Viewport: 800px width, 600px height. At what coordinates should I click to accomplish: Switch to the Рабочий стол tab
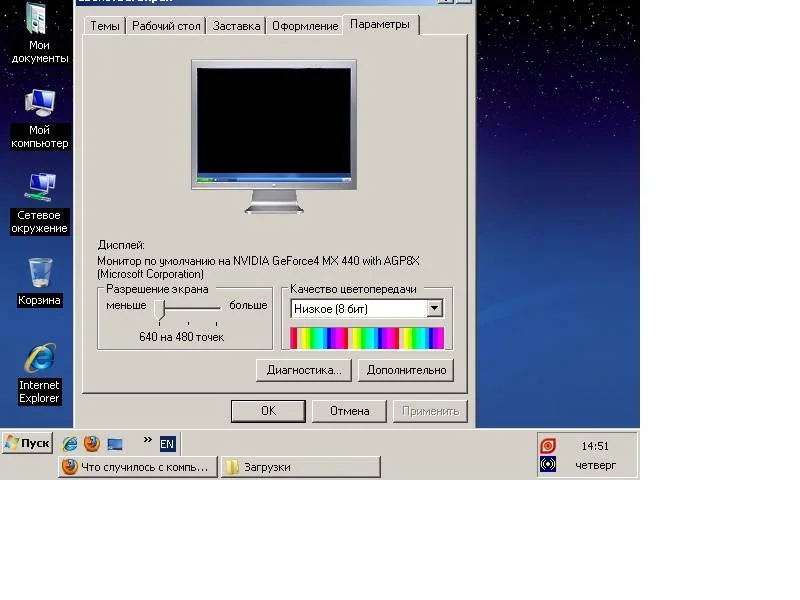point(166,26)
